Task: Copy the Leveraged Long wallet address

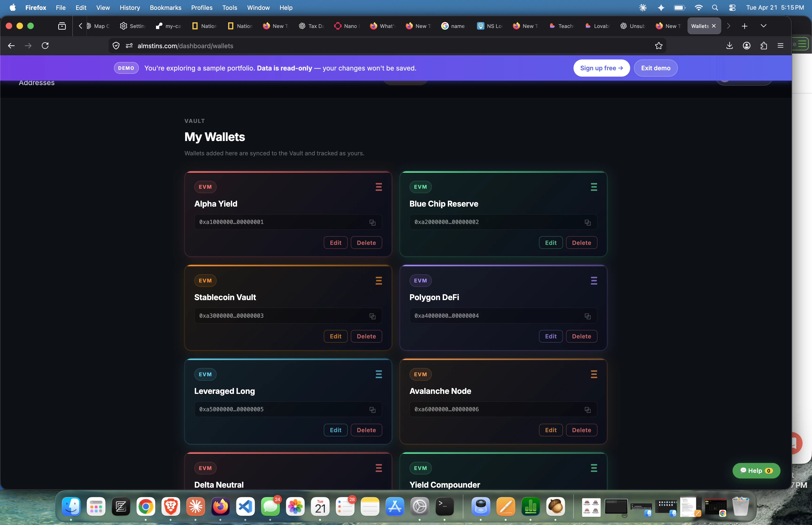Action: [372, 410]
